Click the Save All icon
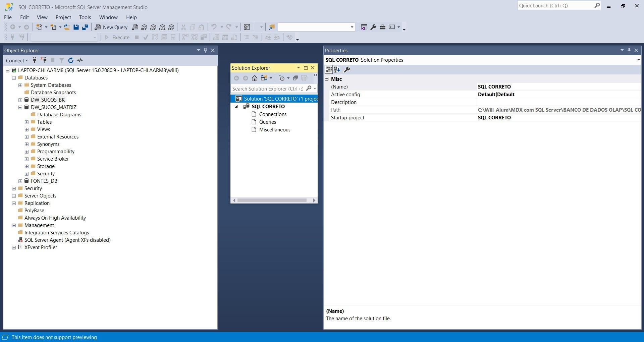The height and width of the screenshot is (342, 644). [85, 27]
